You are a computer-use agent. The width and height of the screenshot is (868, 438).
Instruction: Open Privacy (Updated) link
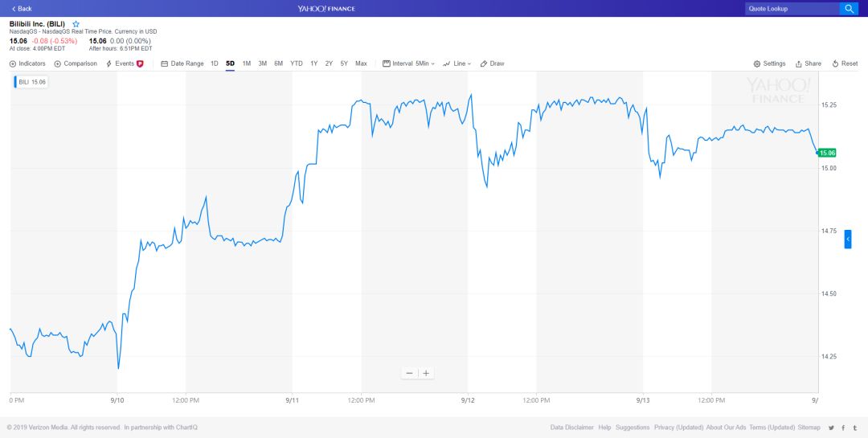pos(678,428)
